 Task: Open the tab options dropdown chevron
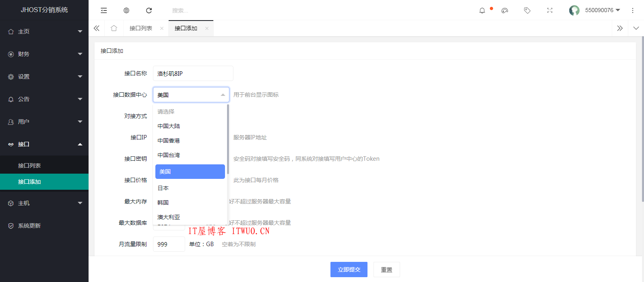[636, 28]
